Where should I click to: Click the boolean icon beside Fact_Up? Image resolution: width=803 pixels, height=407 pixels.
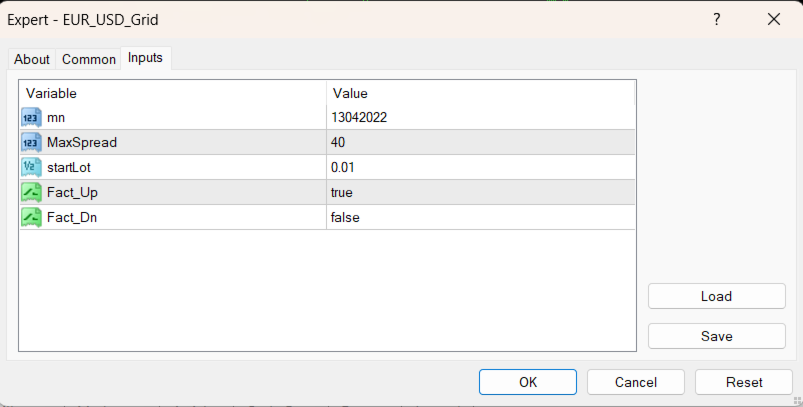pyautogui.click(x=30, y=192)
